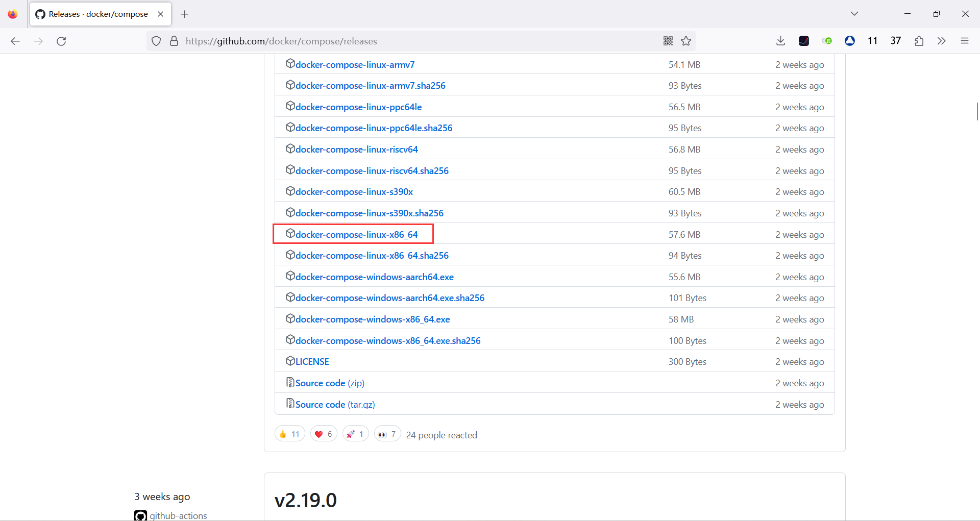Download docker-compose-linux-ppc64le.sha256 checksum
980x521 pixels.
pyautogui.click(x=374, y=128)
